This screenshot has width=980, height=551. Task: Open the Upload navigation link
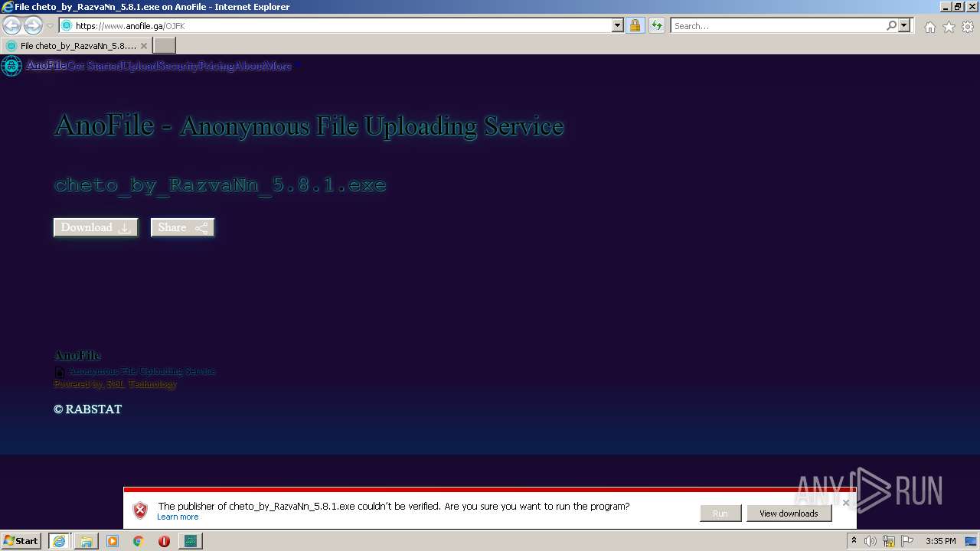[x=140, y=66]
